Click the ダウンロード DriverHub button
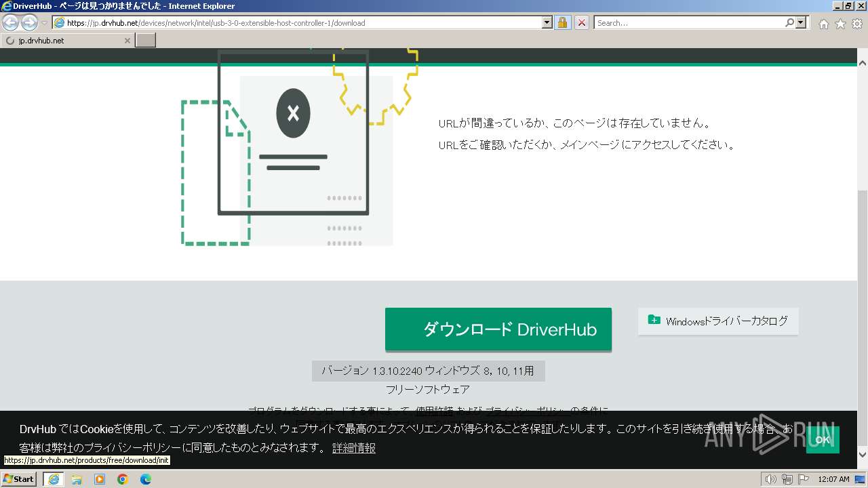868x488 pixels. [498, 329]
